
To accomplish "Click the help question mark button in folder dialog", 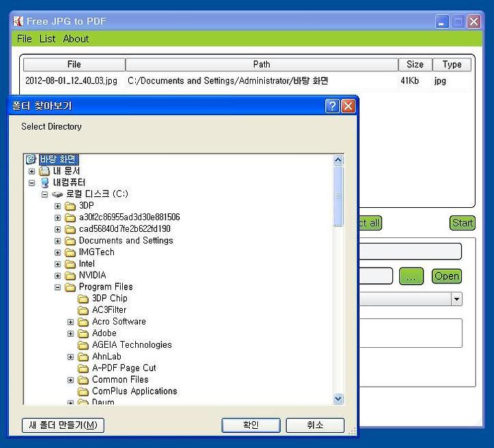I will tap(332, 106).
